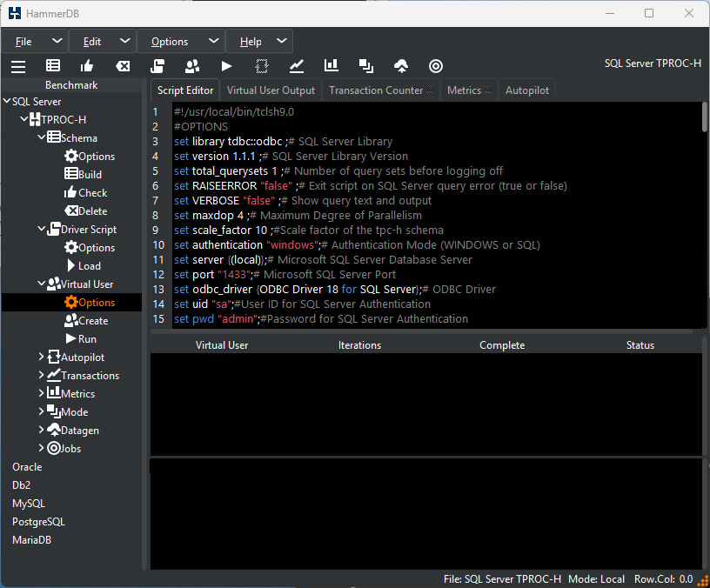This screenshot has height=588, width=710.
Task: Click the thumbs-up check icon in the toolbar
Action: pos(87,66)
